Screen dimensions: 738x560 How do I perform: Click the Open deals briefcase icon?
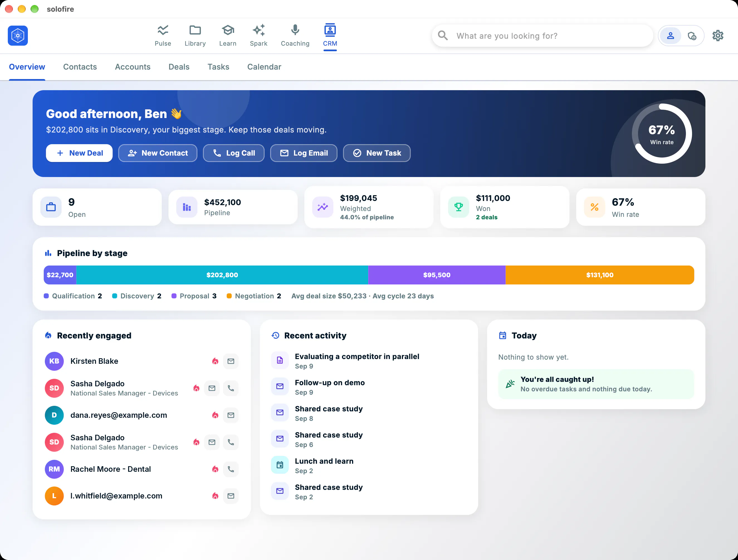click(51, 207)
